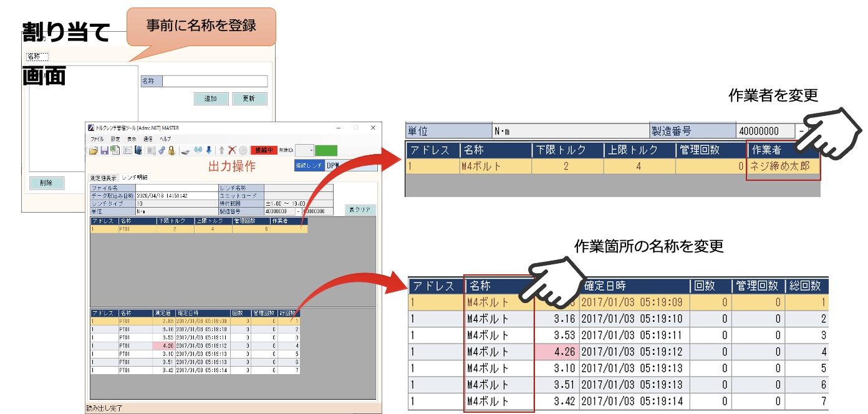Click the Excel export icon
The height and width of the screenshot is (414, 868).
(x=115, y=150)
